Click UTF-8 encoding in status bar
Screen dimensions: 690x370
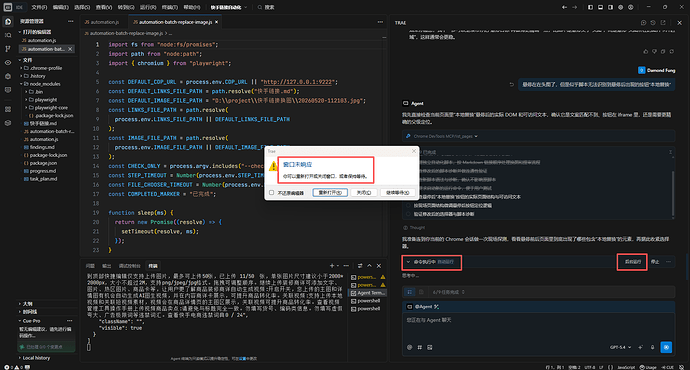coord(590,367)
